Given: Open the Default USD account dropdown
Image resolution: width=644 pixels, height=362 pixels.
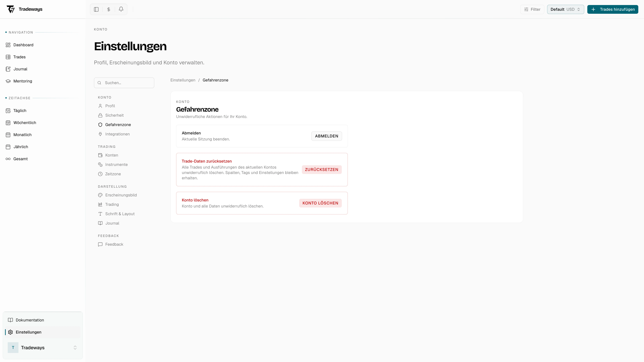Looking at the screenshot, I should point(565,9).
